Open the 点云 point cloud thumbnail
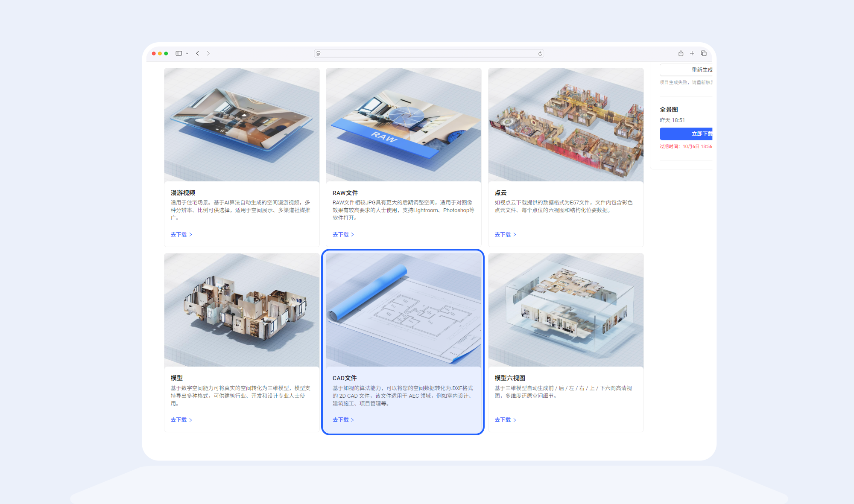The height and width of the screenshot is (504, 854). coord(566,125)
